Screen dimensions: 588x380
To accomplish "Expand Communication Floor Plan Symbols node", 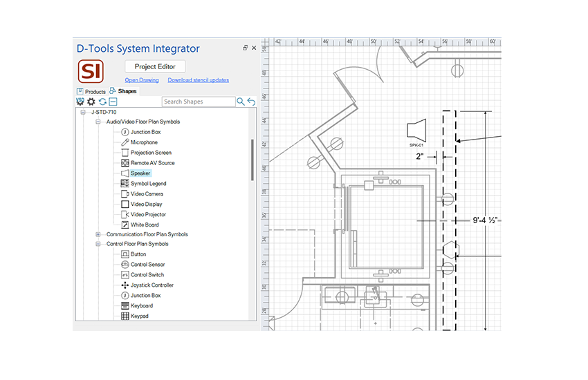I will click(x=98, y=234).
